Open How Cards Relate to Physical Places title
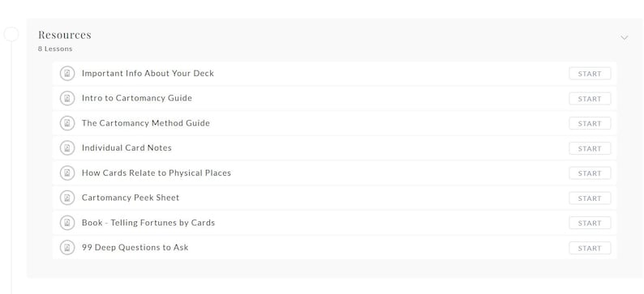The height and width of the screenshot is (294, 644). [157, 173]
